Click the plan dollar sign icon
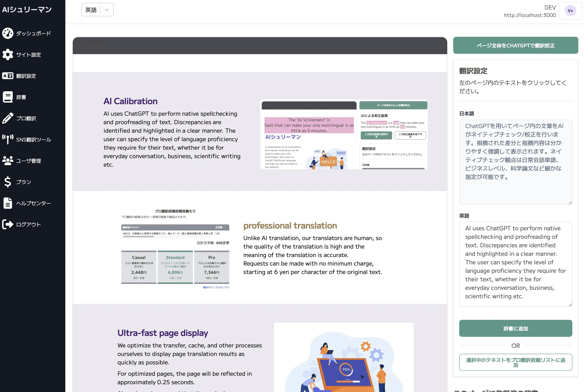 (x=8, y=182)
